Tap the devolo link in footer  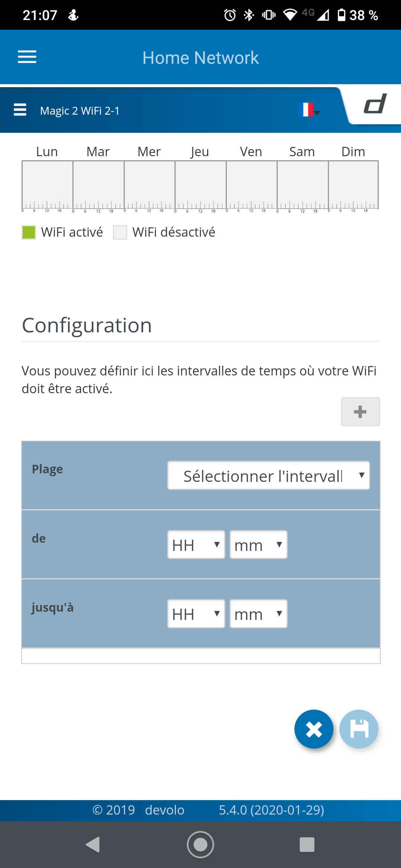coord(164,810)
